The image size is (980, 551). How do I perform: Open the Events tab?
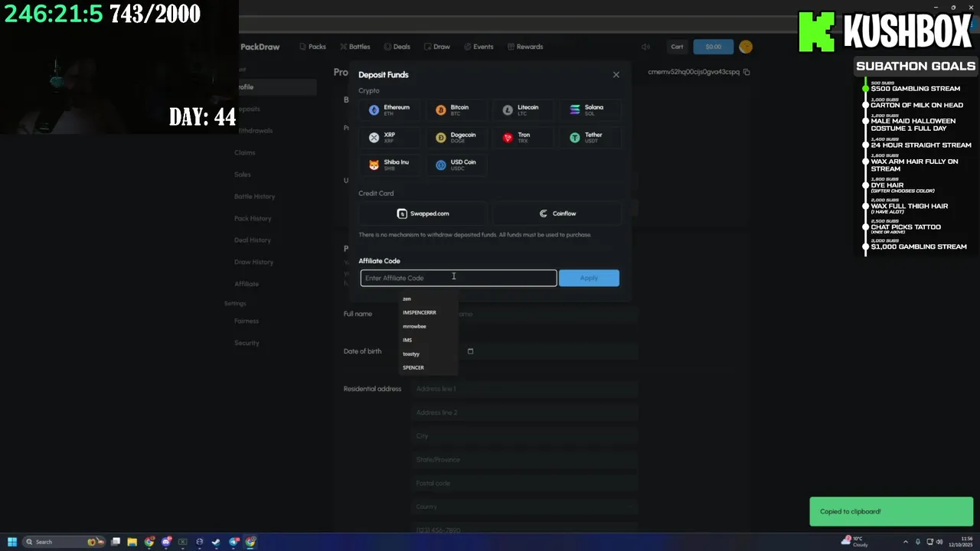(x=479, y=47)
